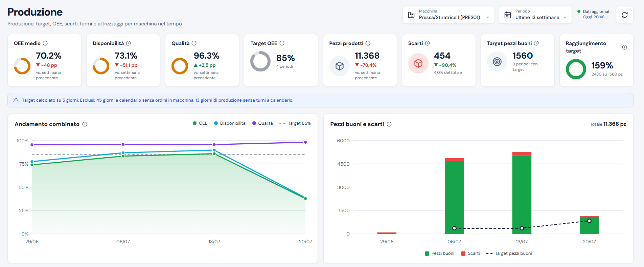Click the chevron arrow in Macchina selector
The width and height of the screenshot is (644, 267).
click(488, 18)
